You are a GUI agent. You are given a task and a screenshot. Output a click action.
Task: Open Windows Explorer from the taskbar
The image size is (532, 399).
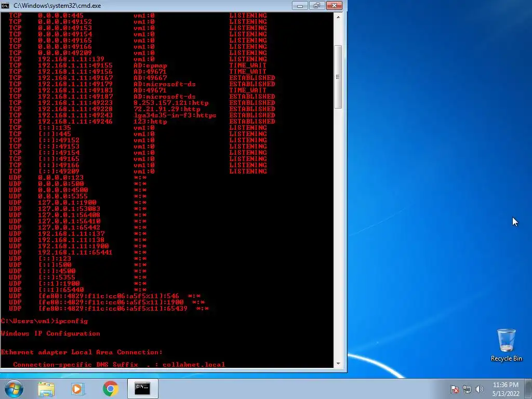pyautogui.click(x=46, y=389)
